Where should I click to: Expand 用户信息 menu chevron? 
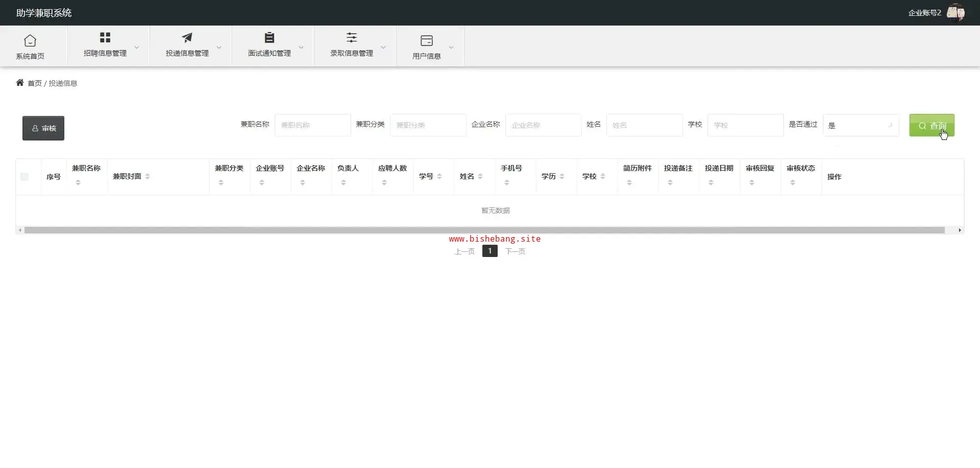[x=451, y=47]
